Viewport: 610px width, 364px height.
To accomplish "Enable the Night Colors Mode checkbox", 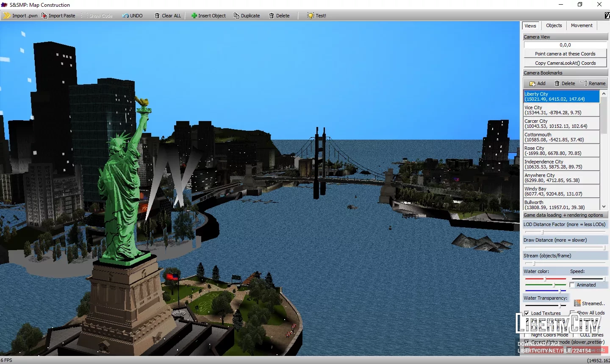I will (527, 335).
